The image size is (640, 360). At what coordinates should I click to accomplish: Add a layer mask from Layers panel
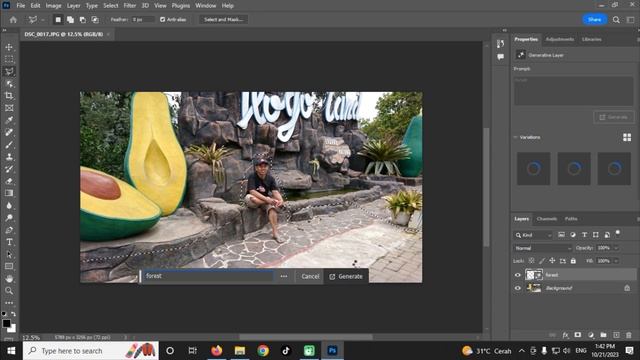click(578, 335)
